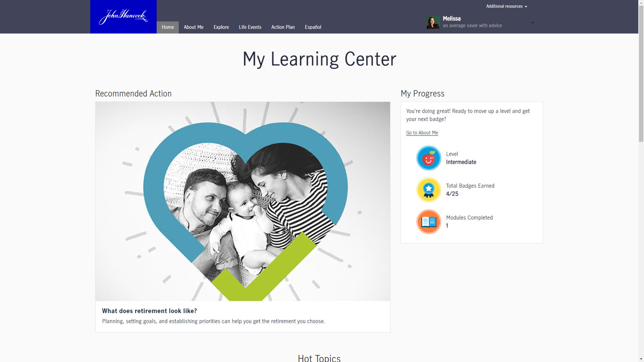This screenshot has height=362, width=644.
Task: Open 'What does retirement look like?' title
Action: coord(149,311)
